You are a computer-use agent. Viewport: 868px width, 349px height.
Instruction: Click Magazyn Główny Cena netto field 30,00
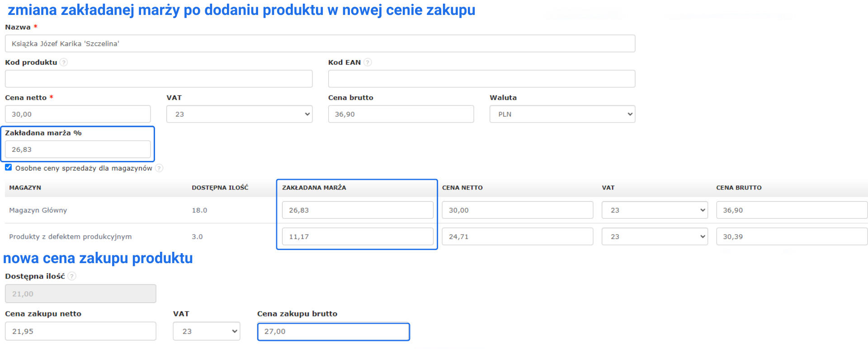click(x=518, y=210)
